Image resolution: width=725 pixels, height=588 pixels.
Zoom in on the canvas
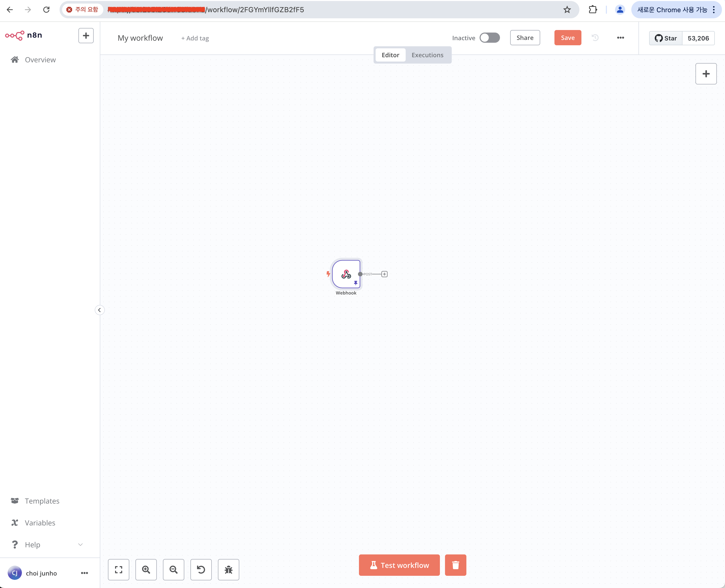[146, 569]
